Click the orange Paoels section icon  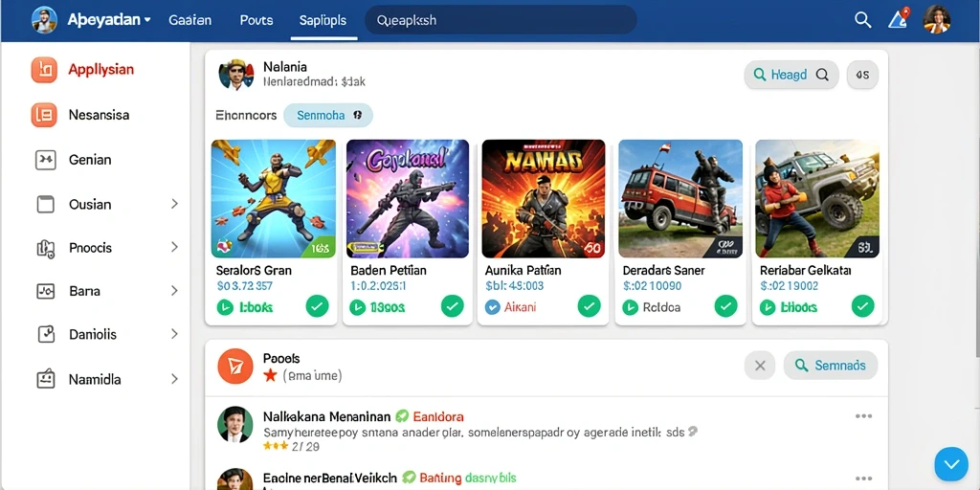pyautogui.click(x=235, y=367)
